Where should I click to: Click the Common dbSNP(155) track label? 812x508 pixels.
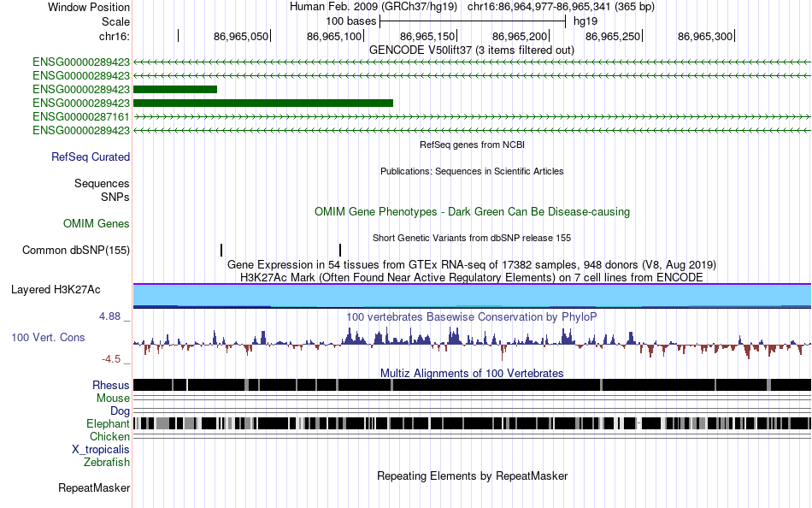point(76,250)
